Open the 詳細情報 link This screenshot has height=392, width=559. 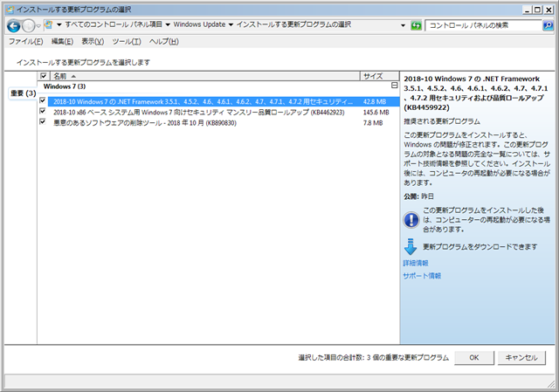[x=416, y=263]
